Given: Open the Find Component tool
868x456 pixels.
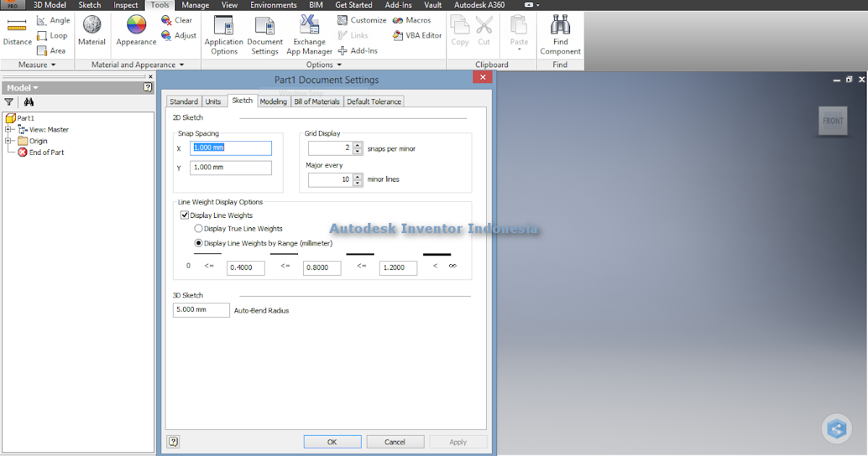Looking at the screenshot, I should tap(560, 33).
